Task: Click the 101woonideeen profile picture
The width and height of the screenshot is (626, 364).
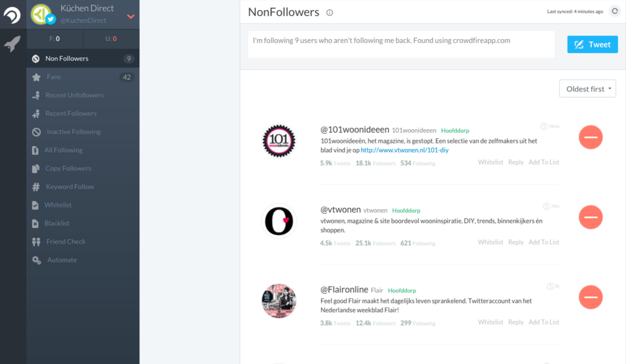Action: tap(279, 141)
